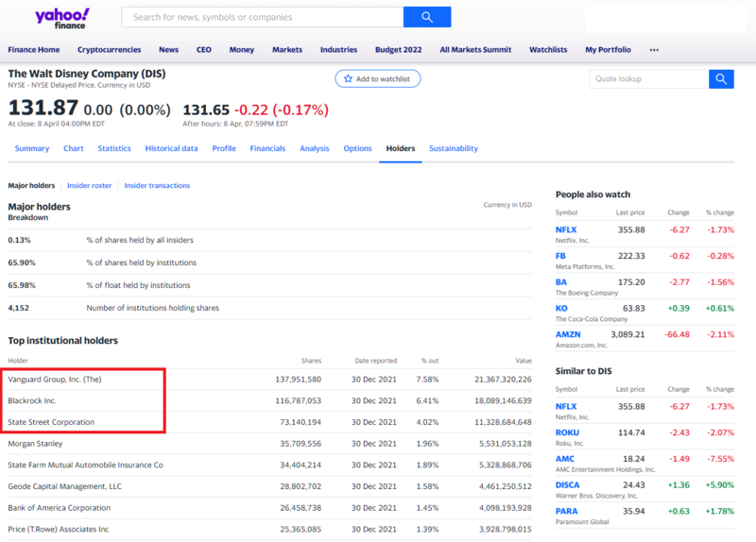Click the 65.90% institutions held figure
The height and width of the screenshot is (542, 756).
click(21, 263)
